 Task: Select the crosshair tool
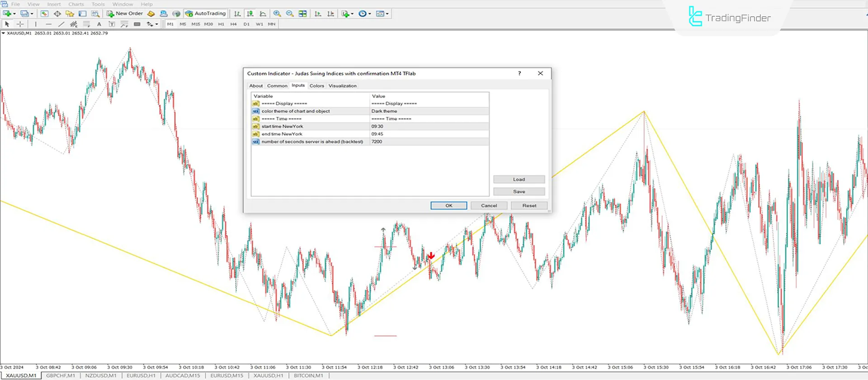tap(20, 24)
